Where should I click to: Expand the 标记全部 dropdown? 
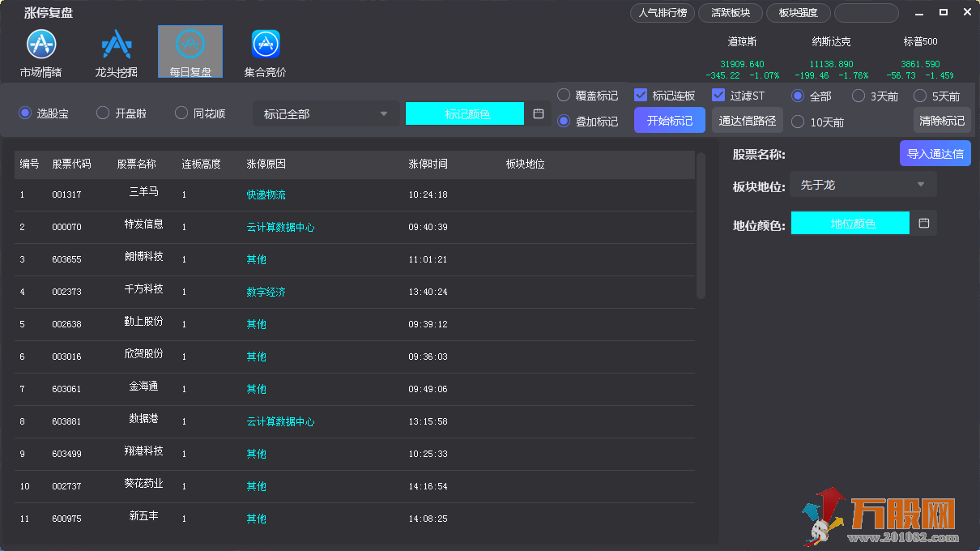coord(326,113)
